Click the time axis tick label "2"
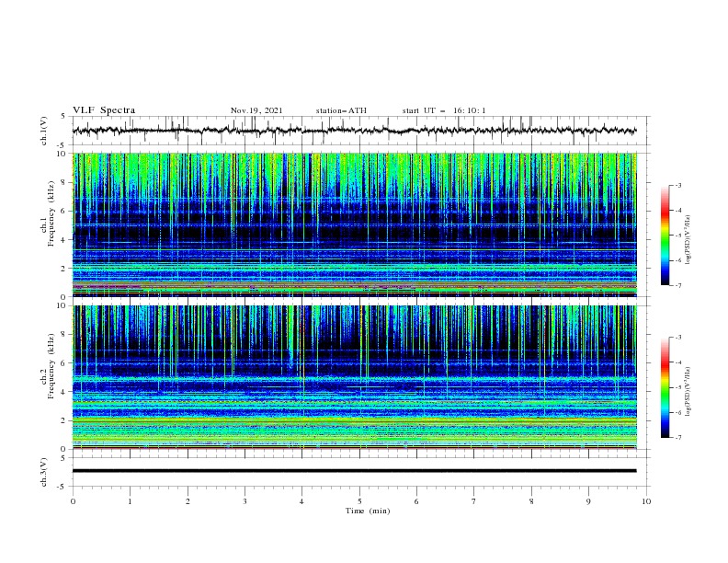The height and width of the screenshot is (563, 728). pyautogui.click(x=188, y=501)
